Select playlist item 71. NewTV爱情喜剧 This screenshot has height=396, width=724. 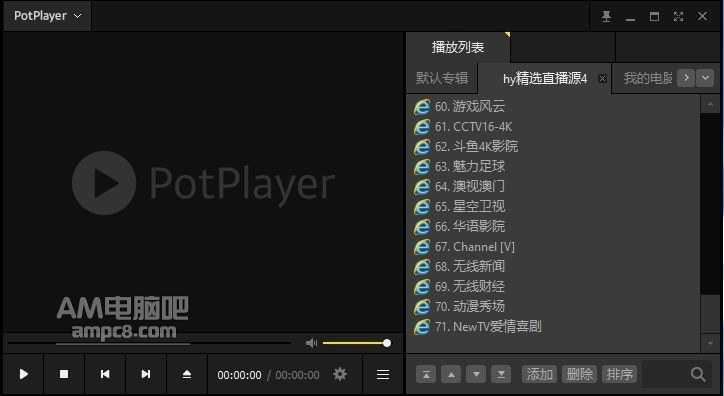coord(553,326)
